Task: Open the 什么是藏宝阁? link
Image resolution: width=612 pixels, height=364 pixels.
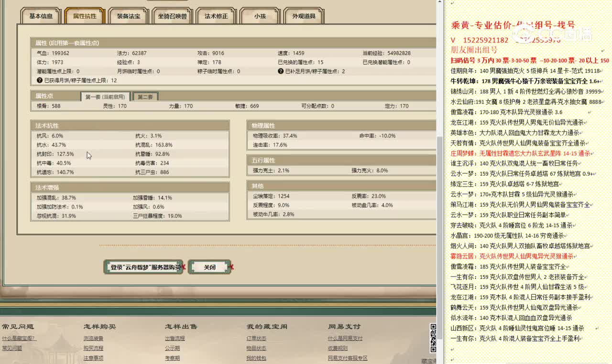Action: click(19, 338)
